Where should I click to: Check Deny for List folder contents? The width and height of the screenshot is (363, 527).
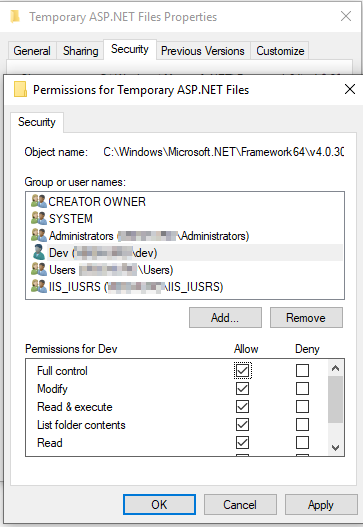coord(302,424)
